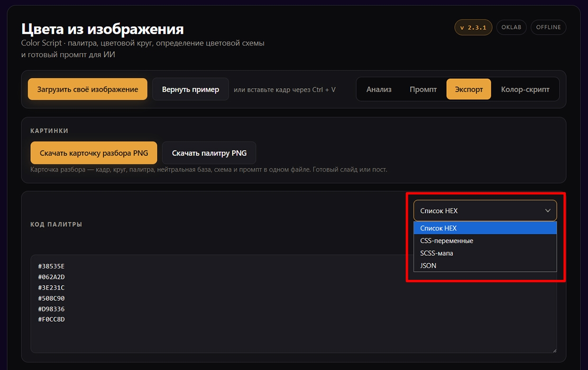Image resolution: width=588 pixels, height=370 pixels.
Task: Click Загрузить своё изображение button
Action: [x=88, y=89]
